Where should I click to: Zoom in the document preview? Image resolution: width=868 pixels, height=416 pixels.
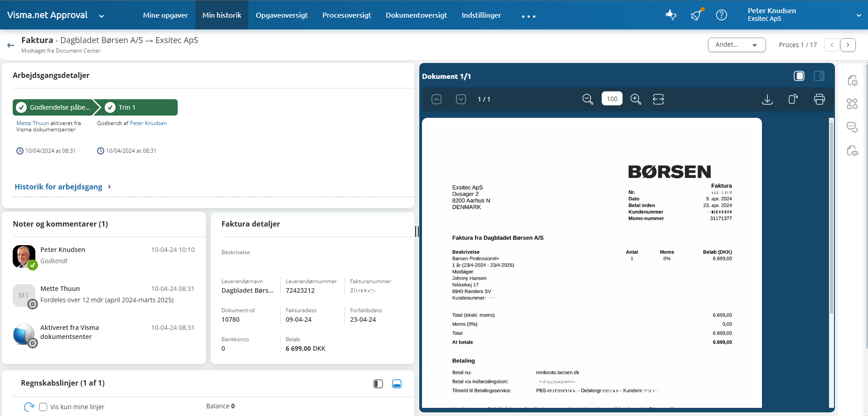pos(636,99)
